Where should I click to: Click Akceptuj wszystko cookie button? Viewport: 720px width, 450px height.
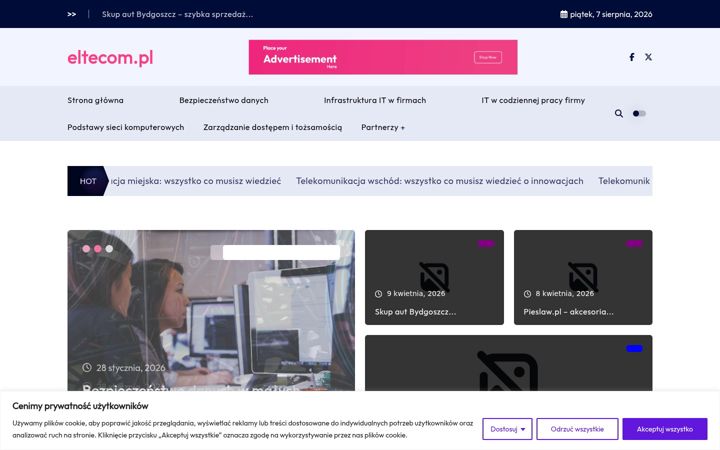click(664, 429)
